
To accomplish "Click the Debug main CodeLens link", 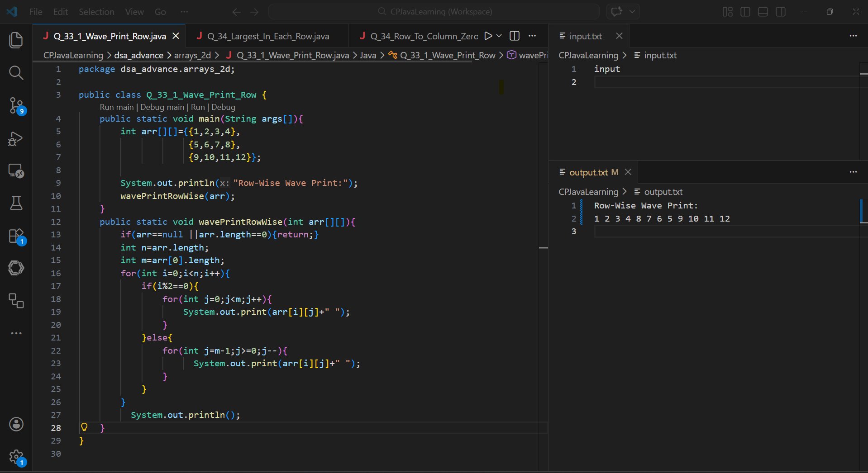I will [x=162, y=107].
